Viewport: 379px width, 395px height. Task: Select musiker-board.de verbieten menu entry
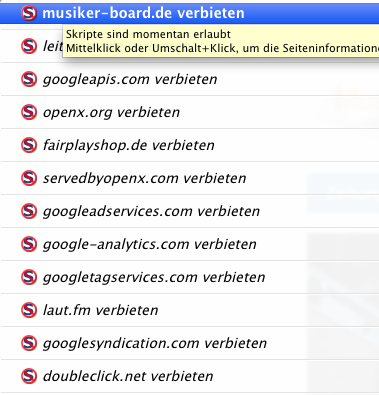tap(189, 13)
